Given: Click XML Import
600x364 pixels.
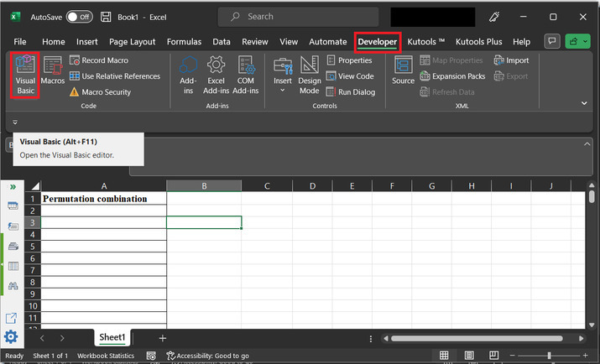Looking at the screenshot, I should [511, 60].
